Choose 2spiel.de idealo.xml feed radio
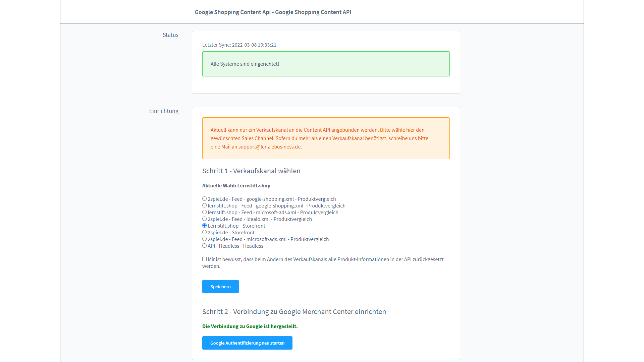The width and height of the screenshot is (644, 362). [x=204, y=219]
